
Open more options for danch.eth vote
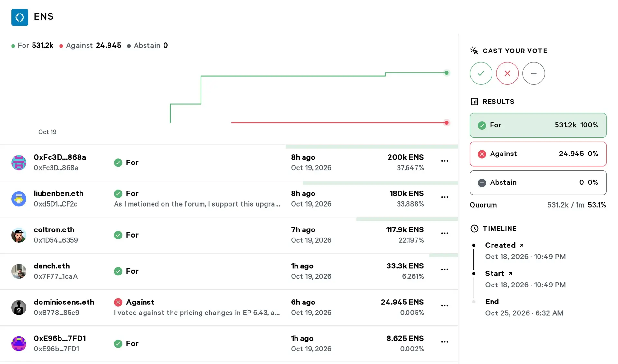(x=445, y=269)
